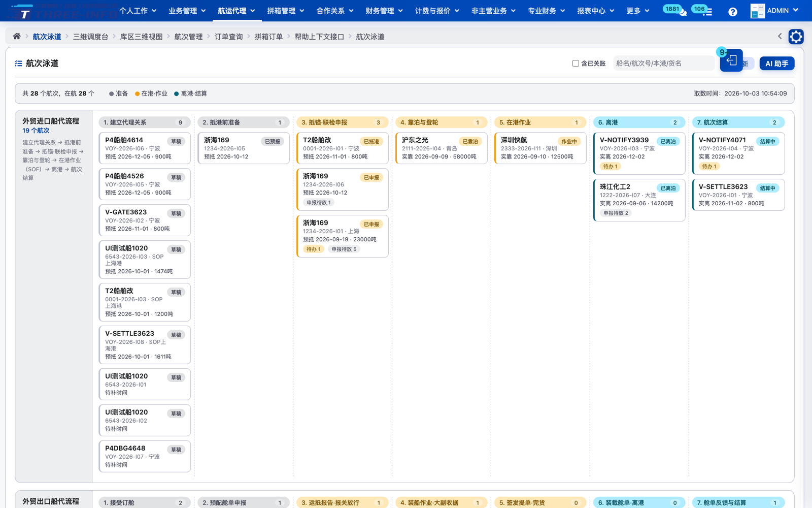Click the floating import icon with 9+ badge
Screen dimensions: 812x508
click(x=731, y=60)
